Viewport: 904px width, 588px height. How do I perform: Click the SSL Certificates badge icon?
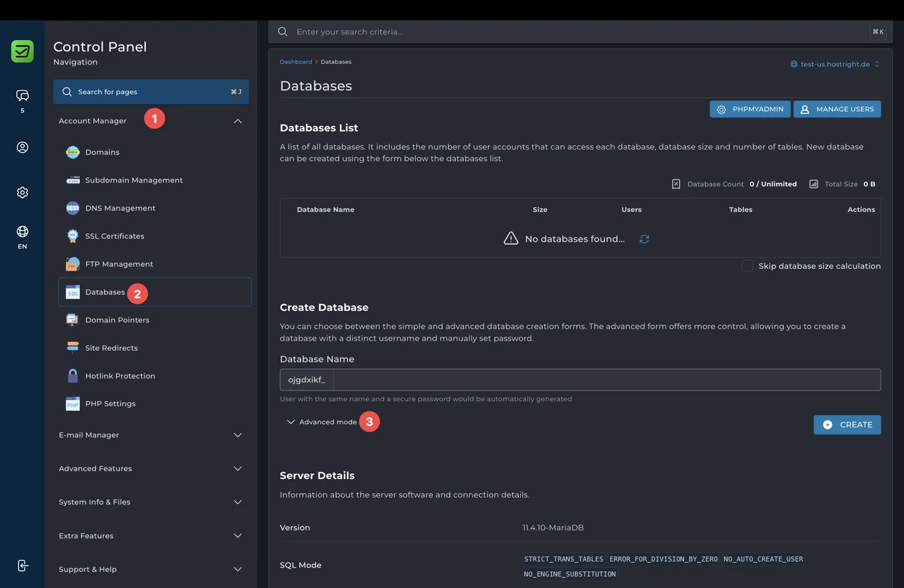(x=73, y=236)
